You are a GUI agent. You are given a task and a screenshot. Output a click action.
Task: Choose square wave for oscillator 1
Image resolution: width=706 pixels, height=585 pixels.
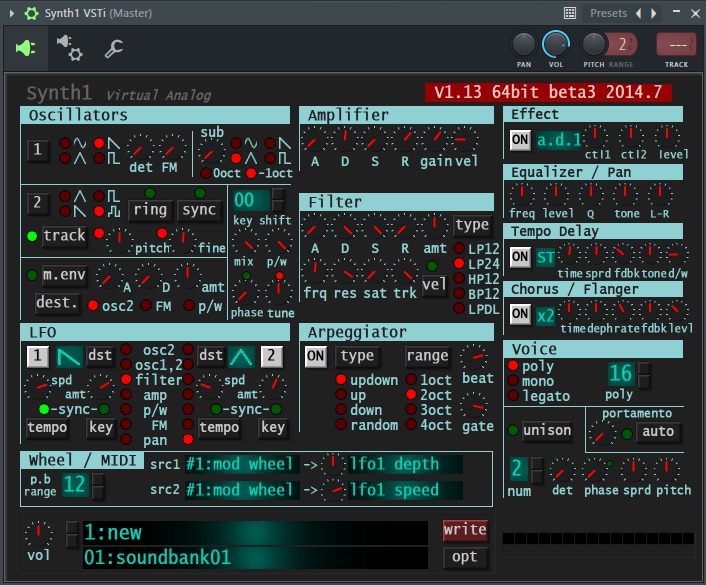[99, 158]
